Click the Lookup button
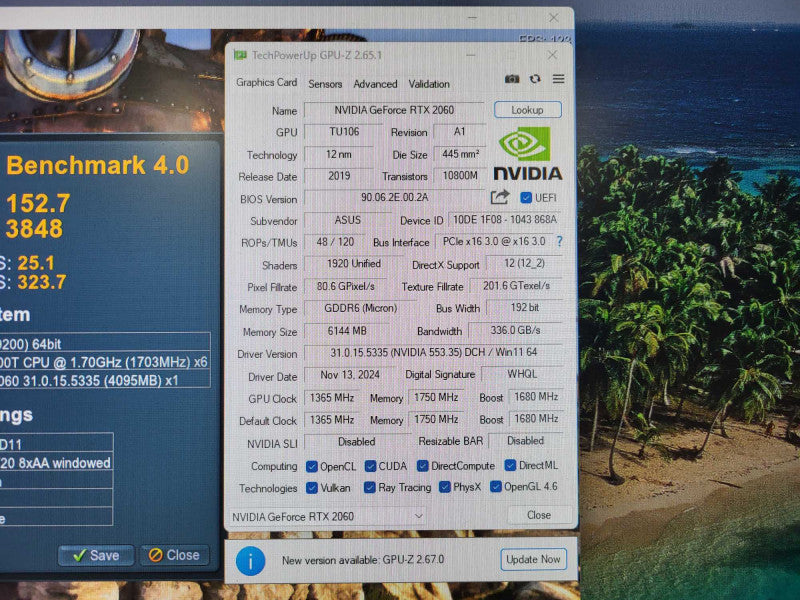Viewport: 800px width, 600px height. 528,110
